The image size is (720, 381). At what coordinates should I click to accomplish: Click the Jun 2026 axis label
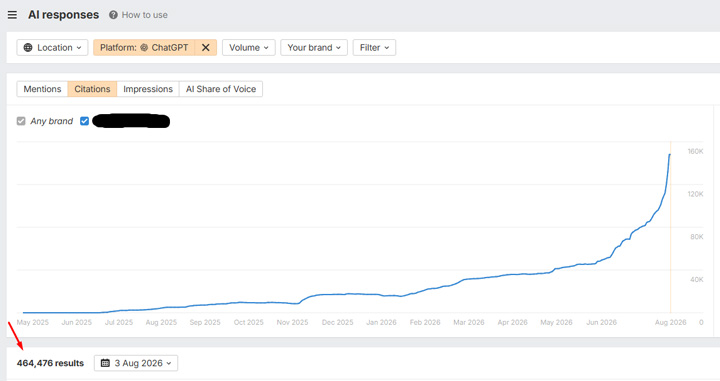[602, 322]
